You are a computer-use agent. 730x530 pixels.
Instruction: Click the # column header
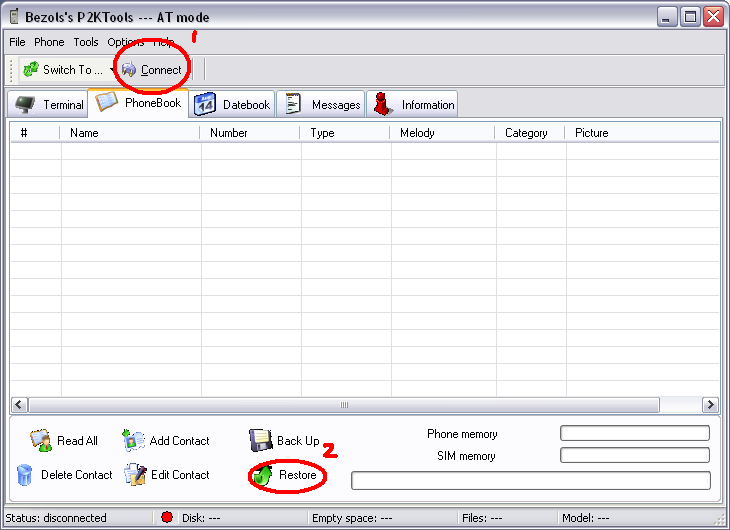[35, 133]
